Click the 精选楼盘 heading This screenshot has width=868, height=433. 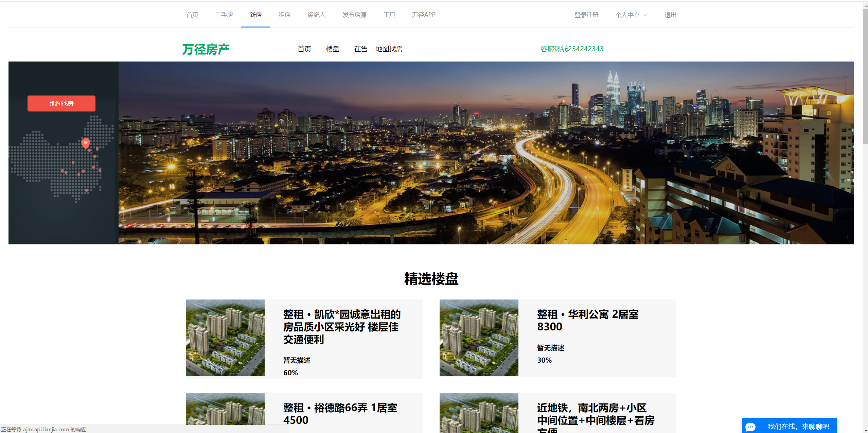coord(431,279)
